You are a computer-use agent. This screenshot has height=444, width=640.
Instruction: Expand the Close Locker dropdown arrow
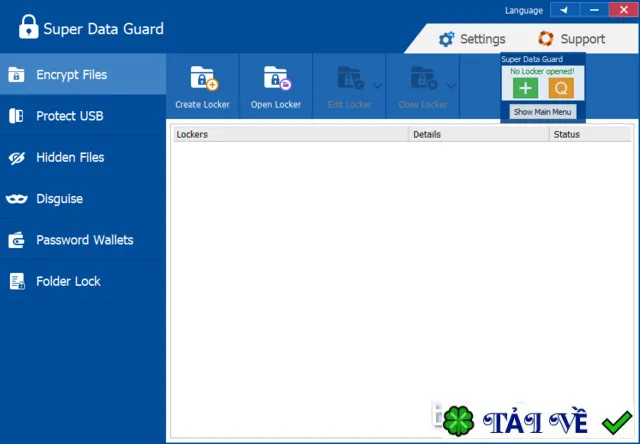[x=451, y=86]
